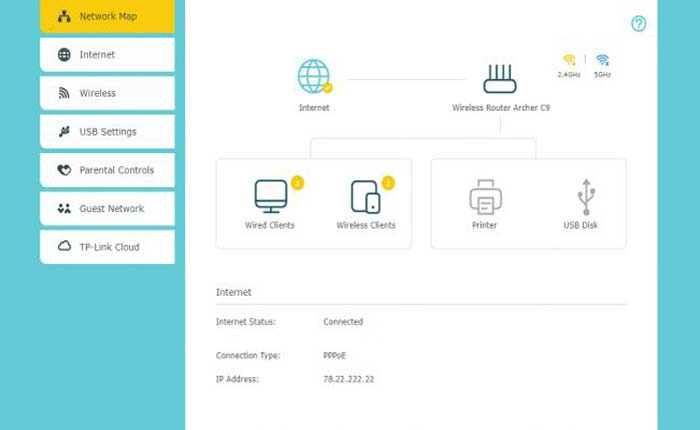Open the Internet sidebar menu item

(x=107, y=54)
